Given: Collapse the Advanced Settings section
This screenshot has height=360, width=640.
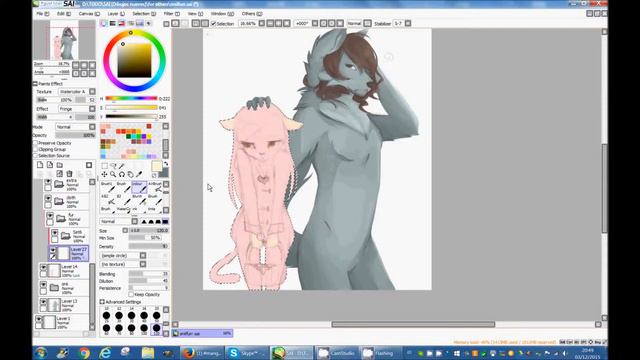Looking at the screenshot, I should [102, 302].
